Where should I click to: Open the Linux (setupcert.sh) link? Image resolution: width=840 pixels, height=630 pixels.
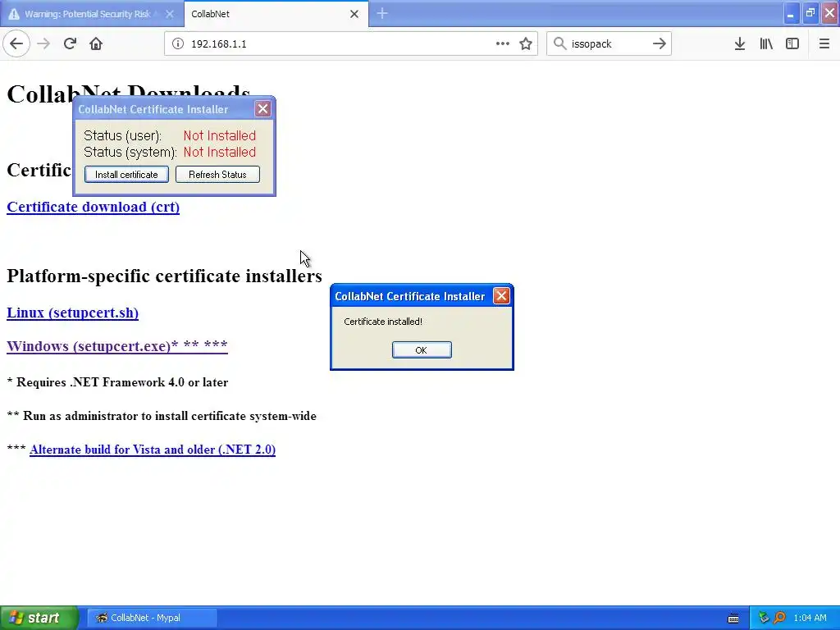72,313
